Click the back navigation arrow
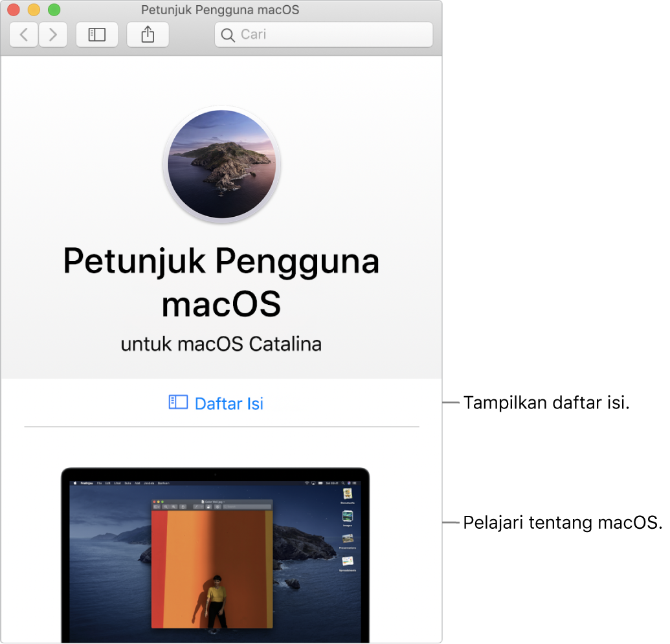The height and width of the screenshot is (644, 670). click(x=23, y=34)
